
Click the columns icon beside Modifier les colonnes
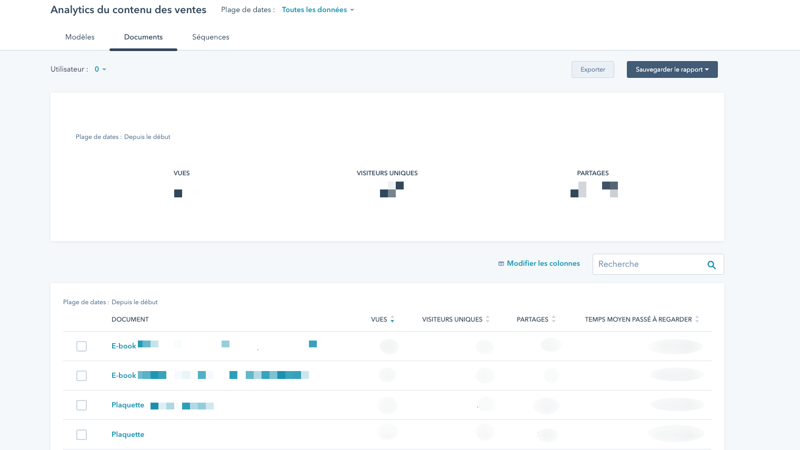[x=501, y=264]
